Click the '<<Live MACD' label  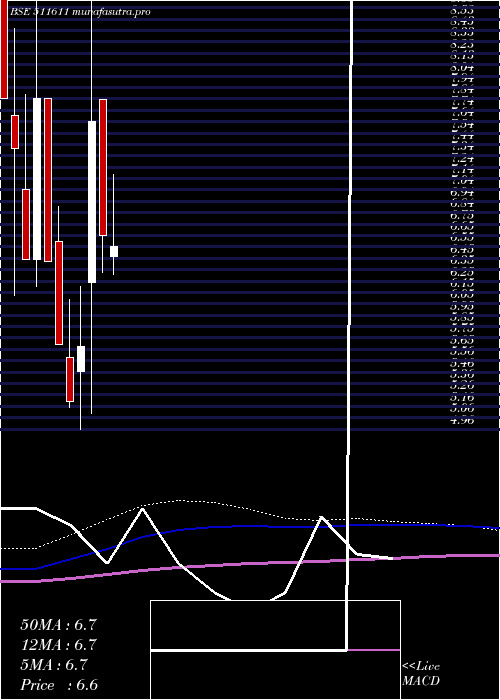421,674
